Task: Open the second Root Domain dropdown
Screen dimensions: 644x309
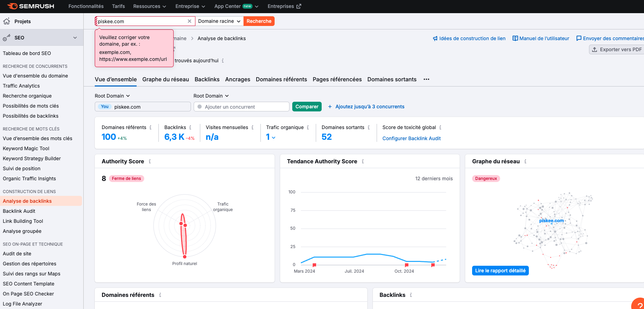Action: click(211, 96)
